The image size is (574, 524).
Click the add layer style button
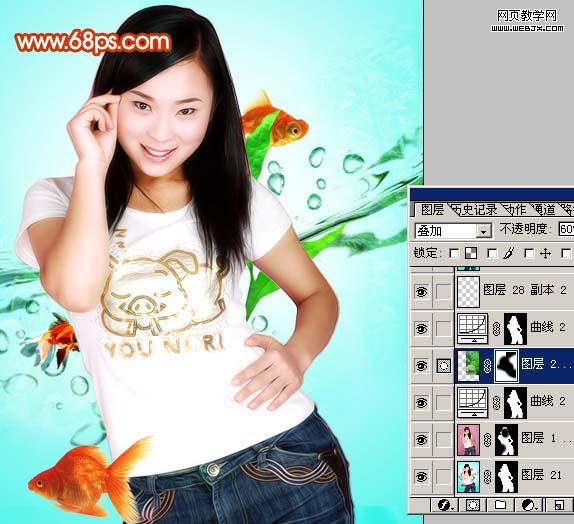(x=446, y=505)
